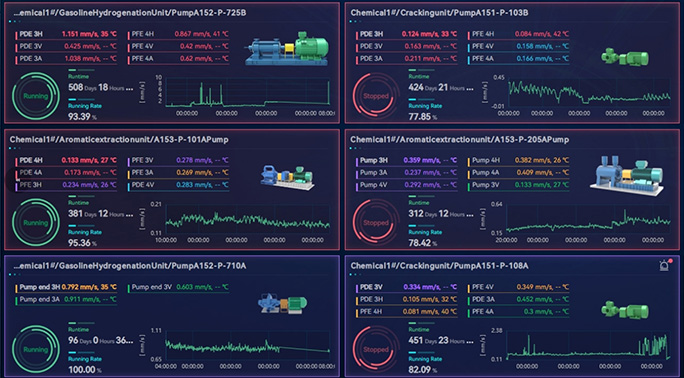Choose Pump 4H 0.382 mm/s measurement
This screenshot has width=684, height=378.
pyautogui.click(x=519, y=160)
